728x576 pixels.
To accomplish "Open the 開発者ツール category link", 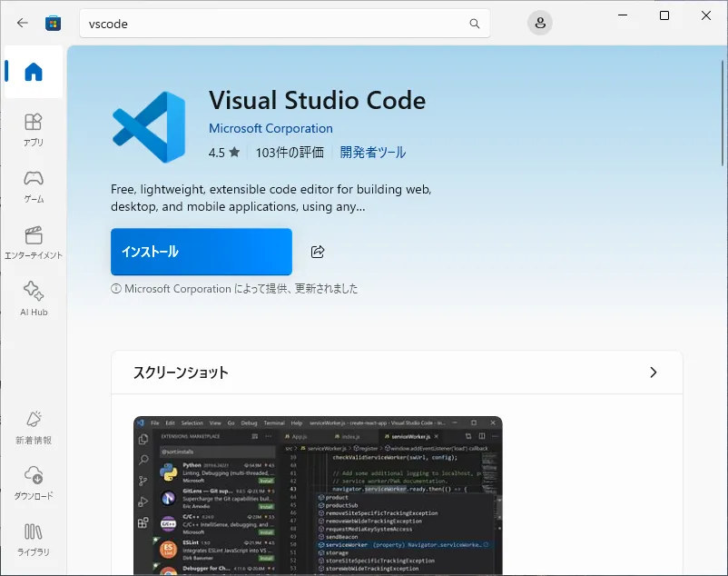I will coord(373,153).
